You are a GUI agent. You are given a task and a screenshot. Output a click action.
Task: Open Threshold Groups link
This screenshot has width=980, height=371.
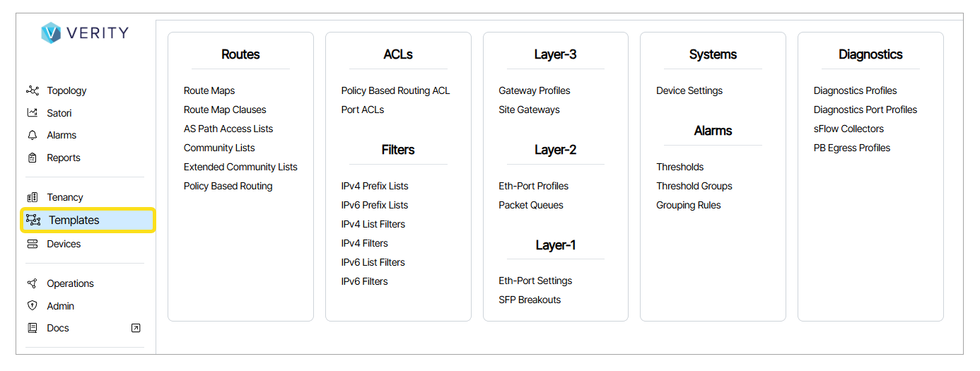tap(694, 186)
